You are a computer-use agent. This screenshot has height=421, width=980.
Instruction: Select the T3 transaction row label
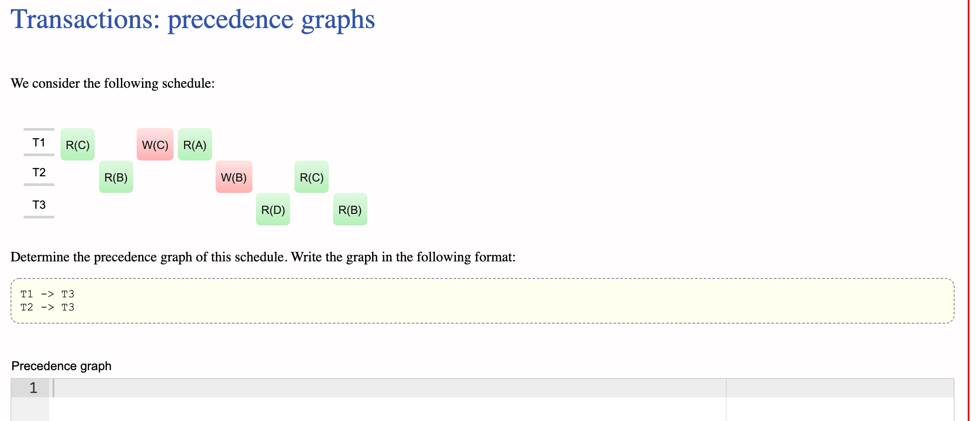[39, 203]
